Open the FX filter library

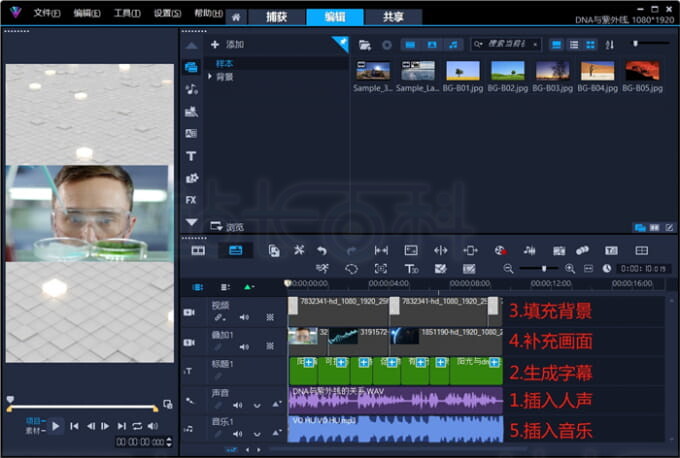pos(191,199)
